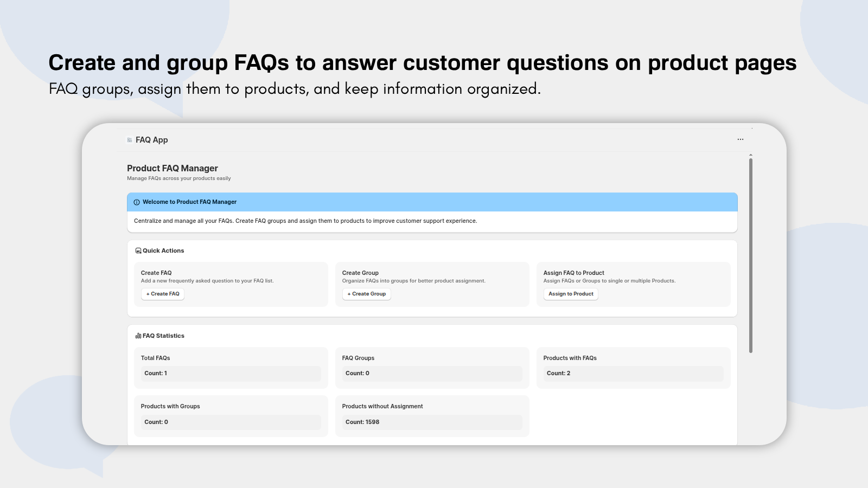Select the Products with Groups count box

231,422
